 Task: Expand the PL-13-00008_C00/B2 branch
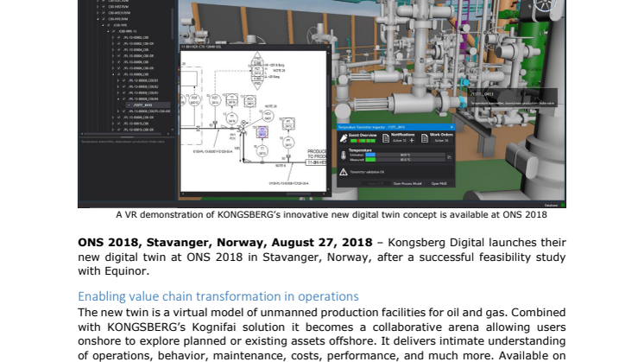pos(118,86)
